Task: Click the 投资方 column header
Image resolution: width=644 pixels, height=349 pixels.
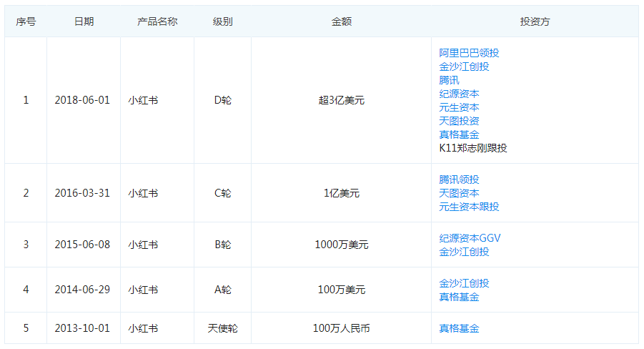Action: [x=535, y=21]
